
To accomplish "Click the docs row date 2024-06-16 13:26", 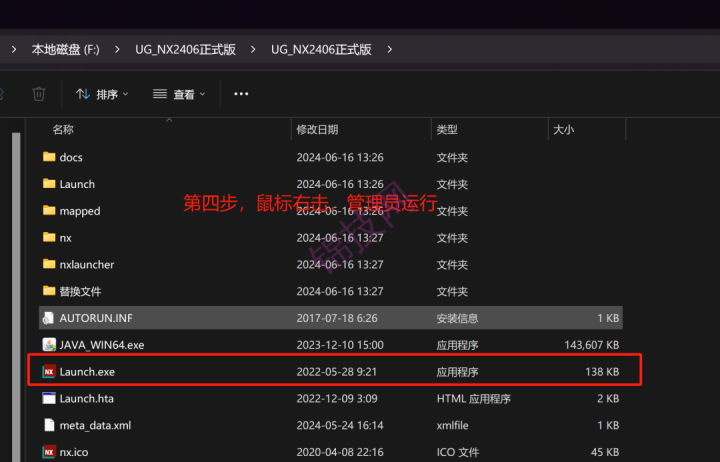I will click(x=340, y=158).
